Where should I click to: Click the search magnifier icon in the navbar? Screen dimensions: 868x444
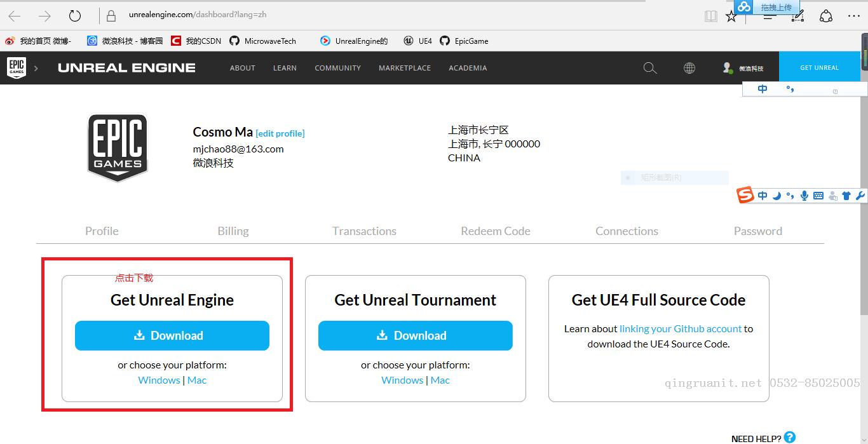coord(650,68)
